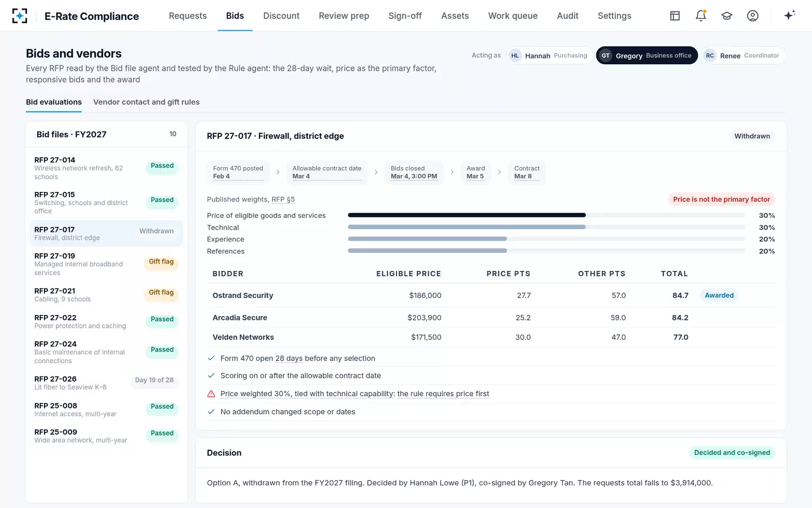Click the warning triangle beside price weighted 30%

coord(211,394)
